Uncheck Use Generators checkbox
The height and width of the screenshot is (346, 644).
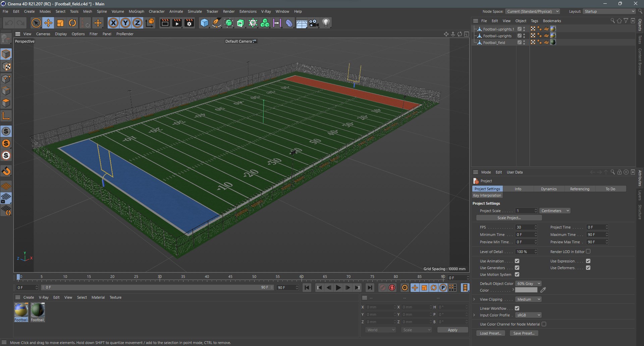(x=517, y=268)
